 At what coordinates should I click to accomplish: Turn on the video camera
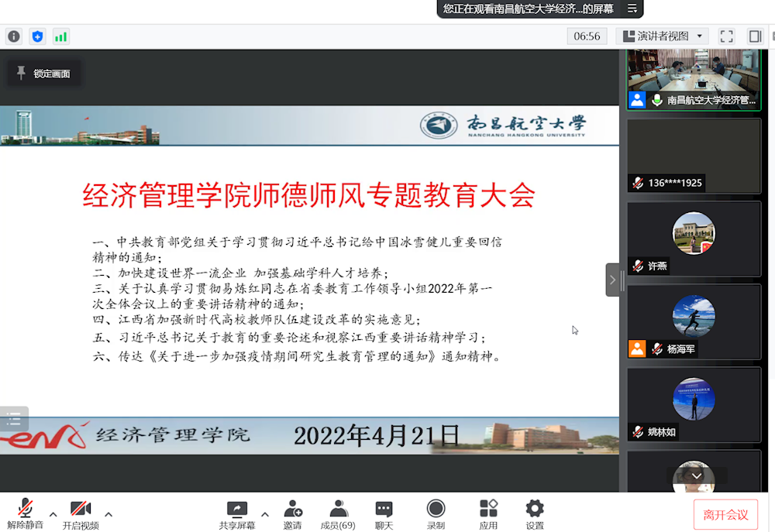(81, 514)
